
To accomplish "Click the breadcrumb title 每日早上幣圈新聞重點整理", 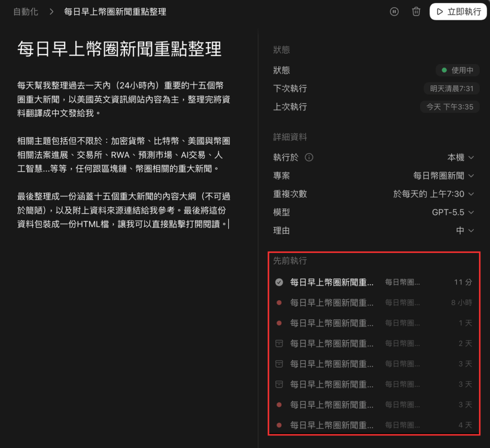I will point(115,12).
